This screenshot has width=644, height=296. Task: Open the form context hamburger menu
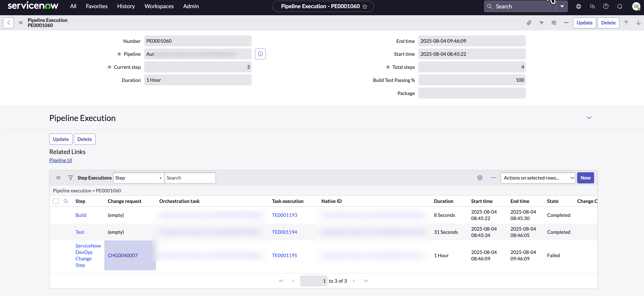(21, 23)
